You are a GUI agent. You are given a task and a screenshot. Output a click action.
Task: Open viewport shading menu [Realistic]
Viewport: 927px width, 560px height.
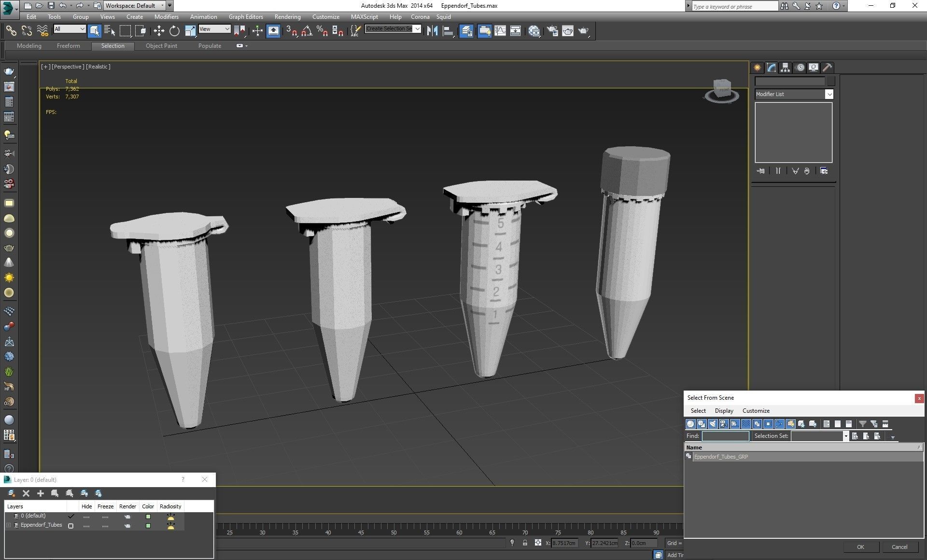pos(98,67)
